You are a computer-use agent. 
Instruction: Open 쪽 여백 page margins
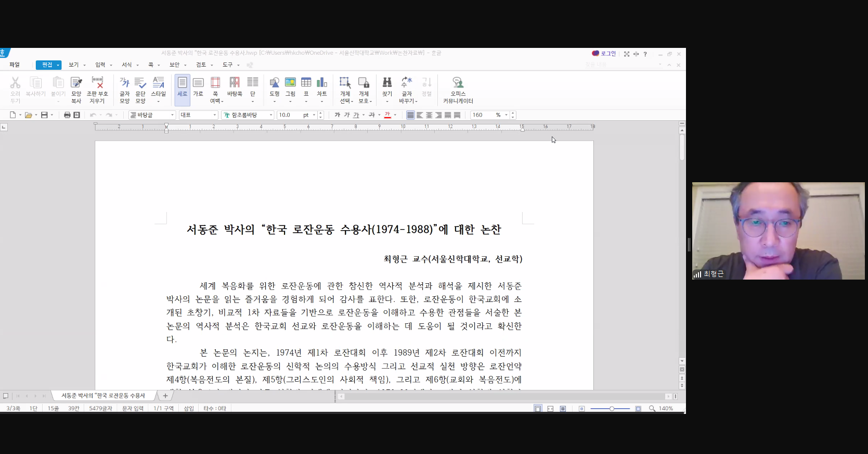(x=215, y=90)
